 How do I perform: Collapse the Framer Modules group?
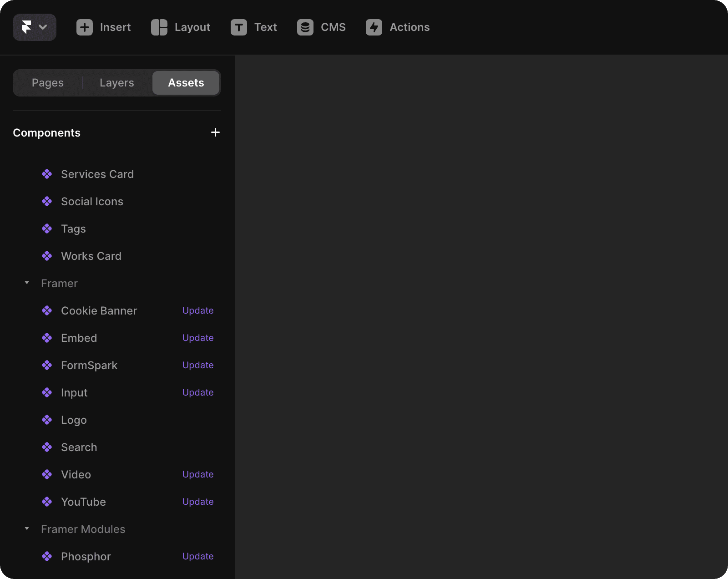coord(27,529)
